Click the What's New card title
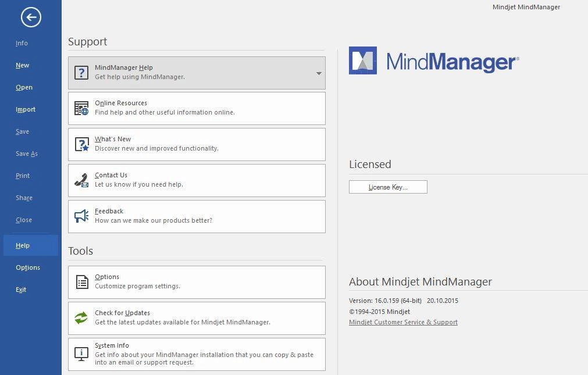 pos(113,139)
